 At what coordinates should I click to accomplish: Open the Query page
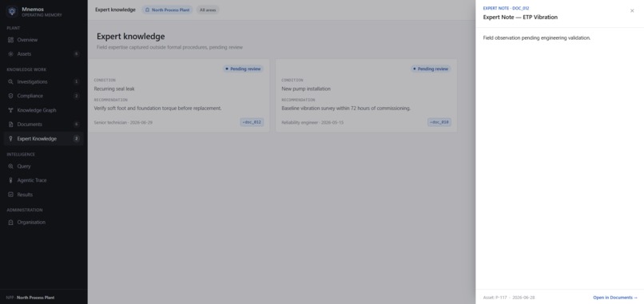[x=43, y=166]
